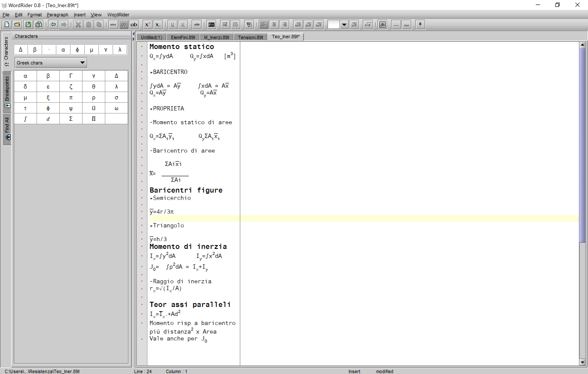This screenshot has width=588, height=374.
Task: Click the strikethrough text icon
Action: coord(197,25)
